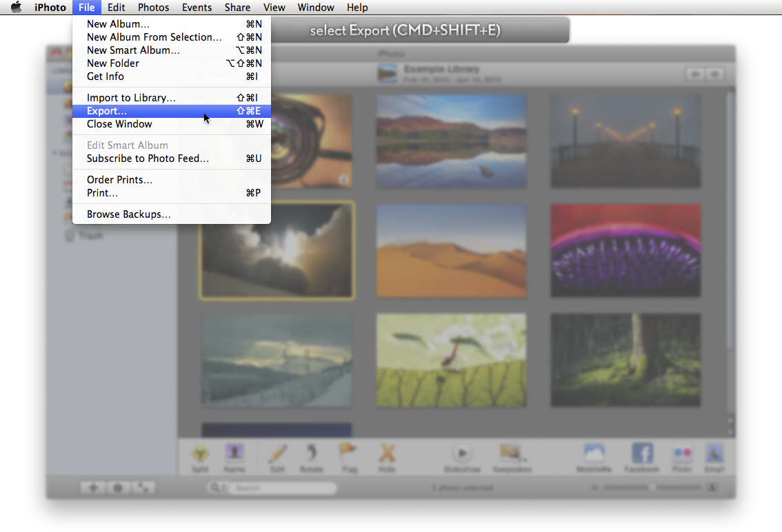Open the View menu

tap(274, 8)
